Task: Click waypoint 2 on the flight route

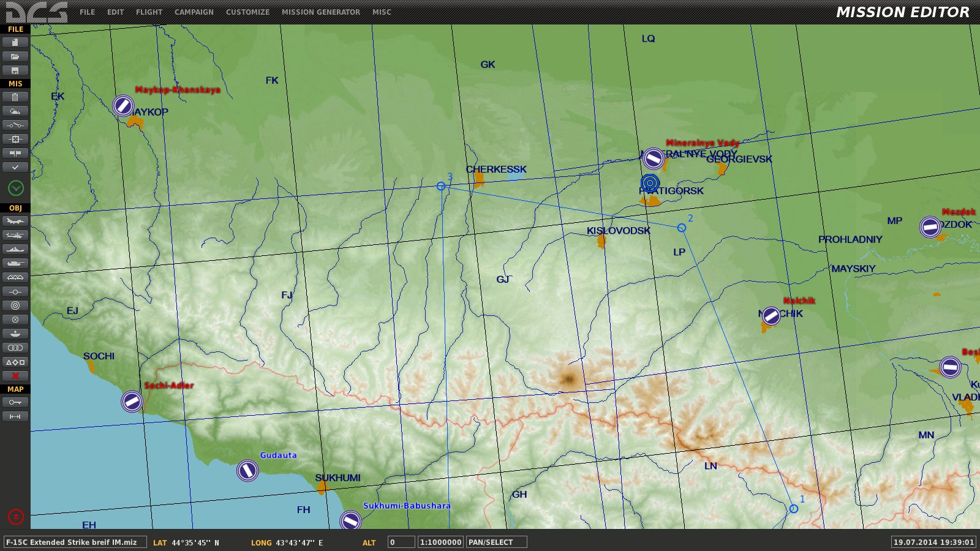Action: click(681, 228)
